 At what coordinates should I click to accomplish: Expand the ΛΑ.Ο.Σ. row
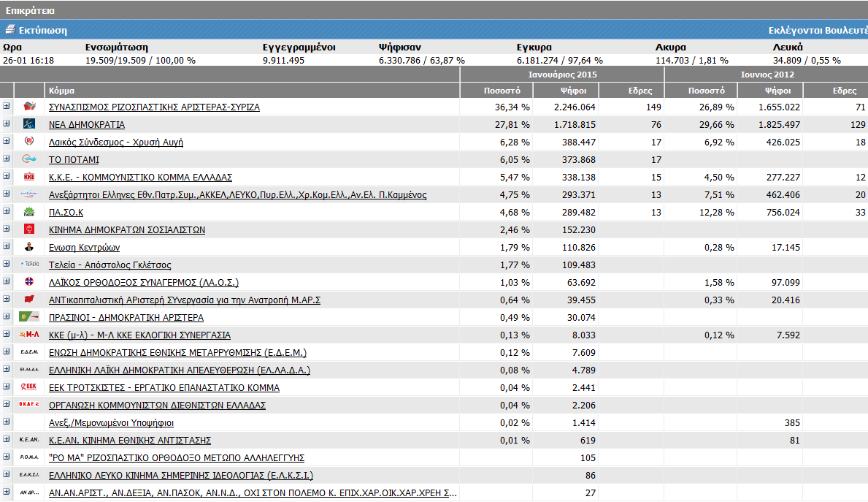point(6,281)
